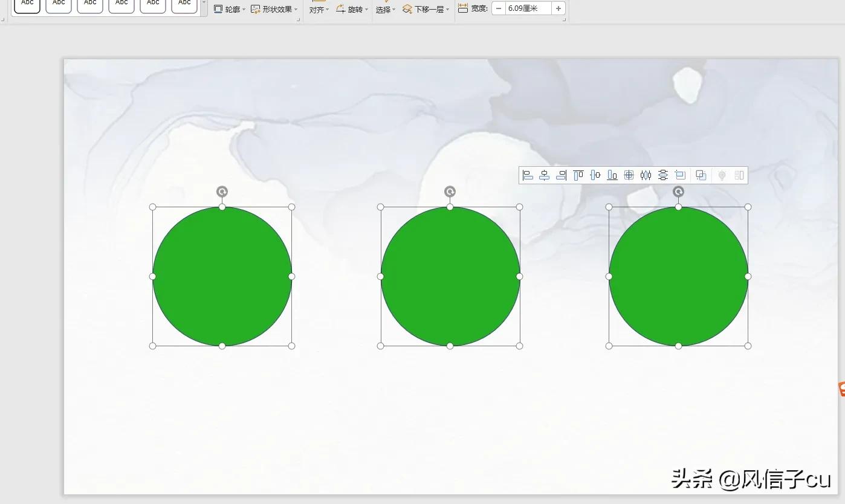The height and width of the screenshot is (504, 845).
Task: Increase width with the plus button
Action: (x=558, y=8)
